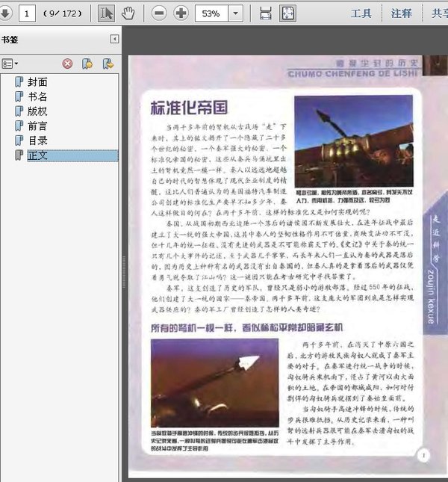Click the next page down arrow
This screenshot has height=482, width=448.
pyautogui.click(x=4, y=13)
